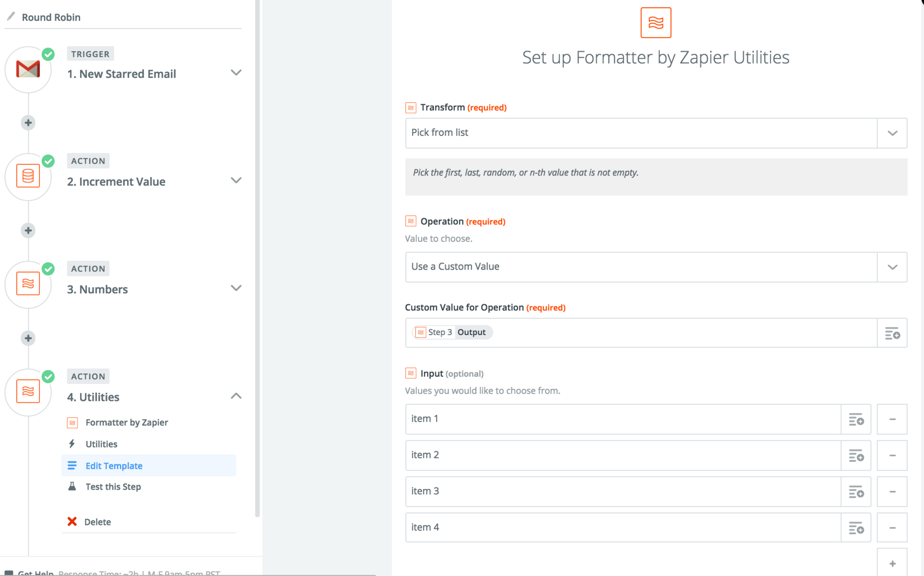Expand the New Starred Email step
Viewport: 924px width, 576px height.
click(x=236, y=73)
